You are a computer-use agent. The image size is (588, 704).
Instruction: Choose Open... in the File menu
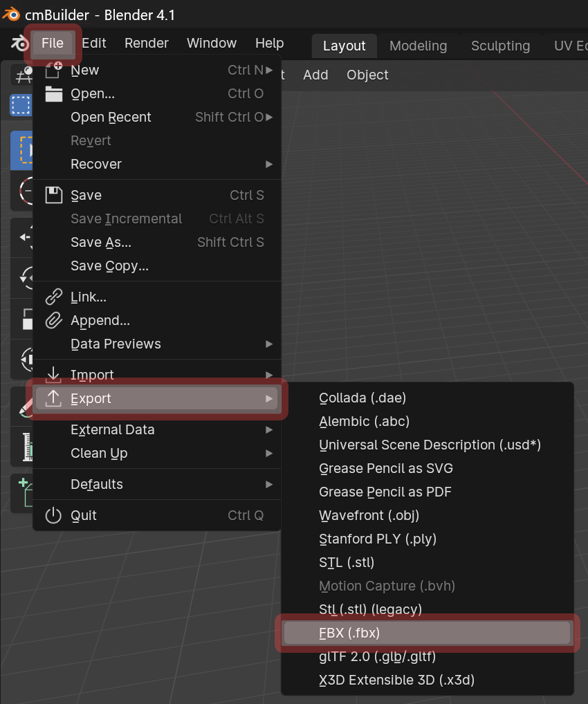click(158, 93)
